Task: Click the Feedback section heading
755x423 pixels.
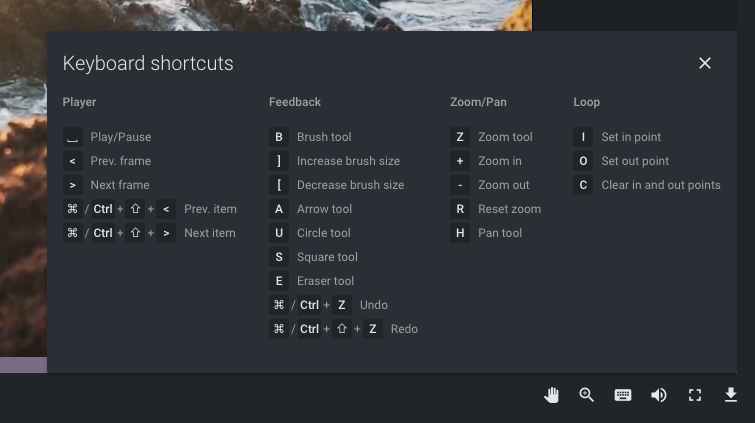Action: tap(295, 102)
